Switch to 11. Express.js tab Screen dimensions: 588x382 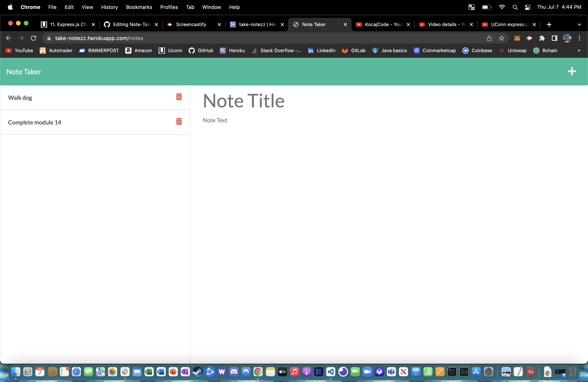pos(68,25)
